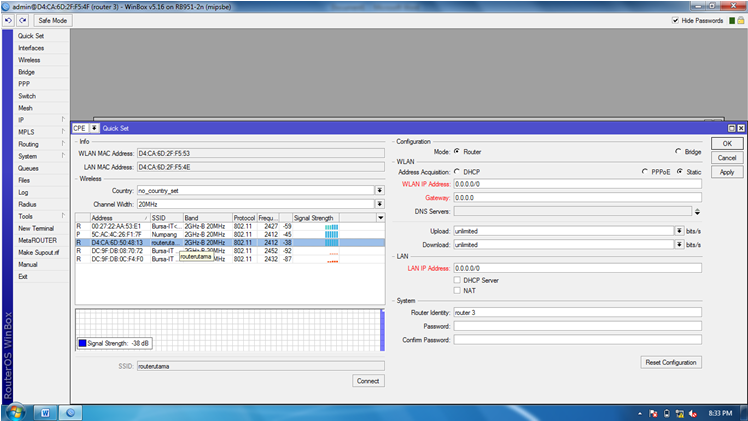Select Router mode radio button
The width and height of the screenshot is (748, 421).
(457, 151)
